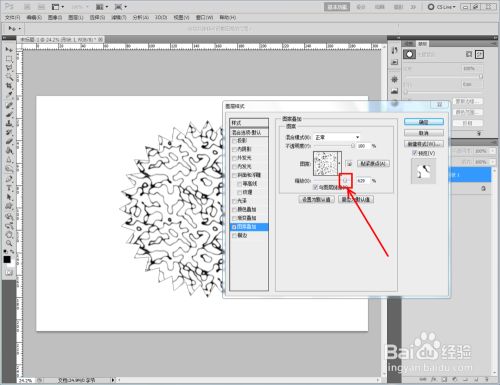Click the pixel mask thumbnail in Masks panel
500x385 pixels.
point(409,54)
